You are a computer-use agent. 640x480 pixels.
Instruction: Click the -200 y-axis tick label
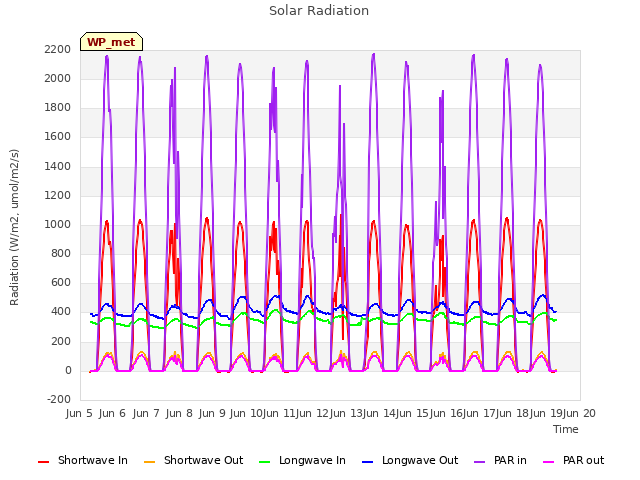pos(59,400)
